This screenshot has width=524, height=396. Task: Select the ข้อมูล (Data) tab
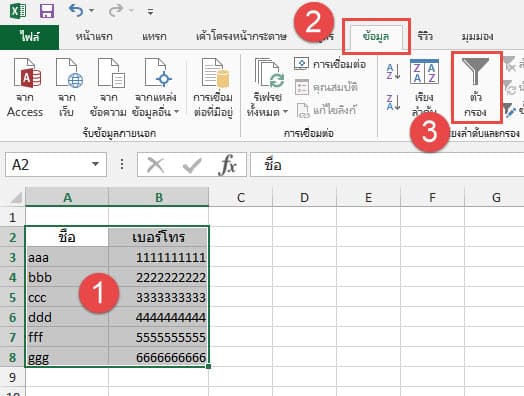[376, 36]
